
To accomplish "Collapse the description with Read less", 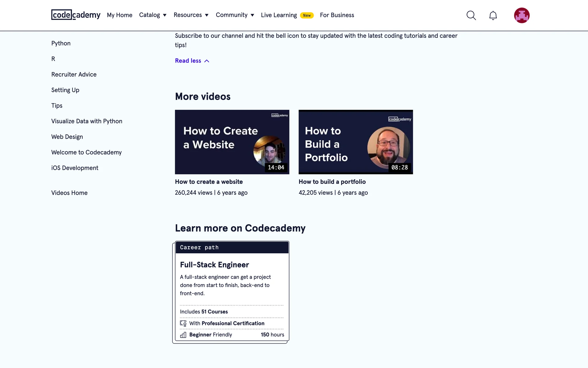I will (x=192, y=61).
